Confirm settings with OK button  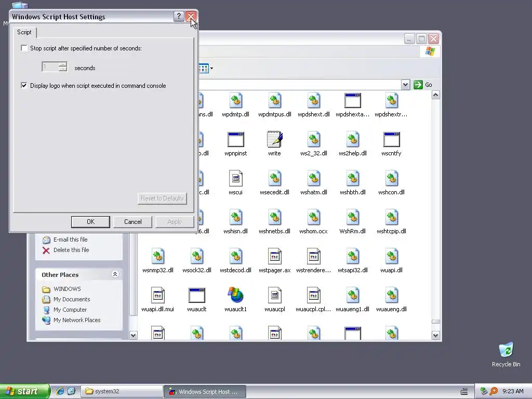(x=90, y=222)
